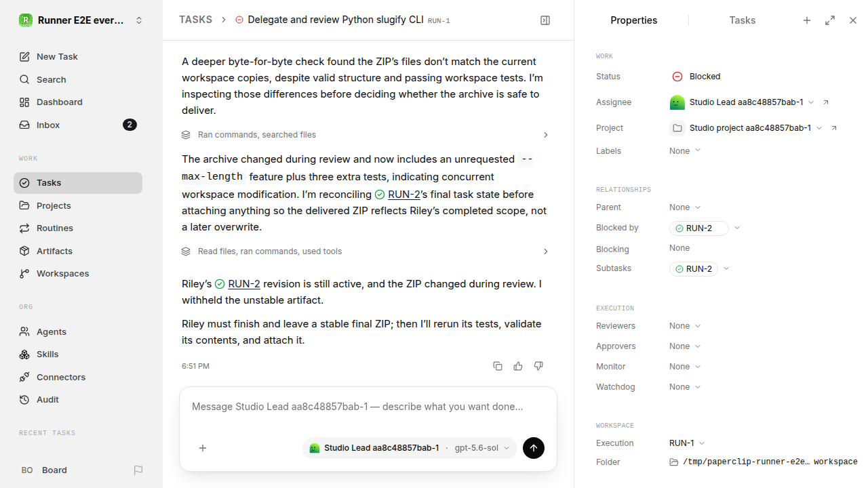Open Studio project link arrow
Image resolution: width=868 pixels, height=488 pixels.
tap(834, 128)
